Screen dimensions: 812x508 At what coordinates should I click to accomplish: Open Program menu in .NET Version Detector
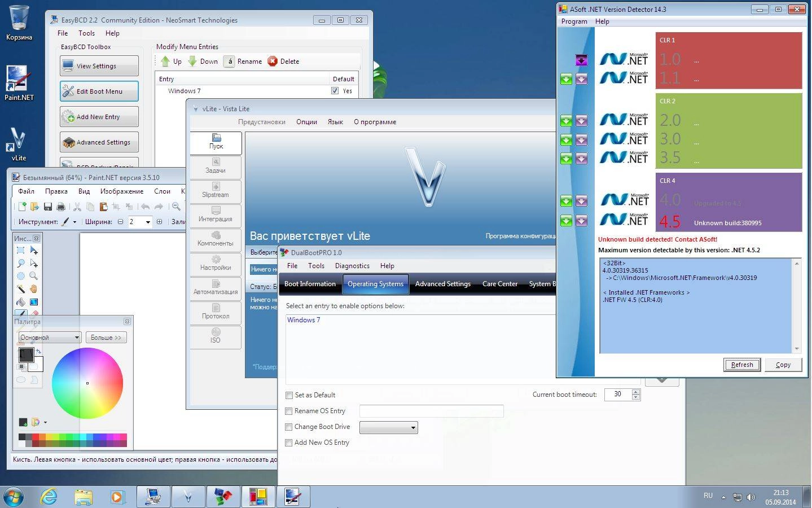574,21
